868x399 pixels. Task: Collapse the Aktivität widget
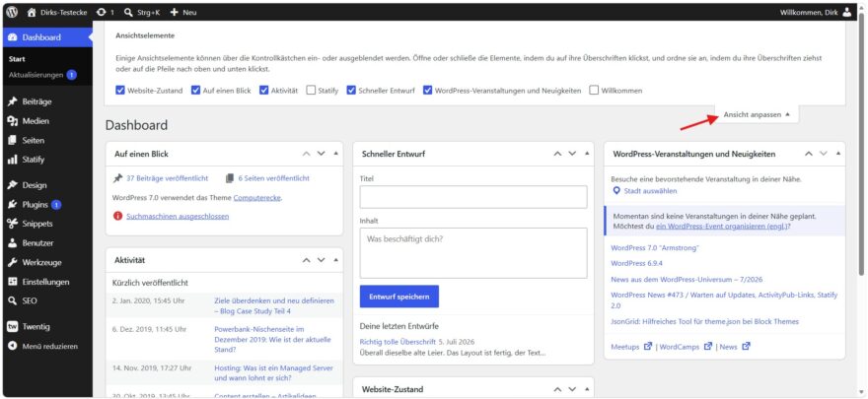pos(335,260)
